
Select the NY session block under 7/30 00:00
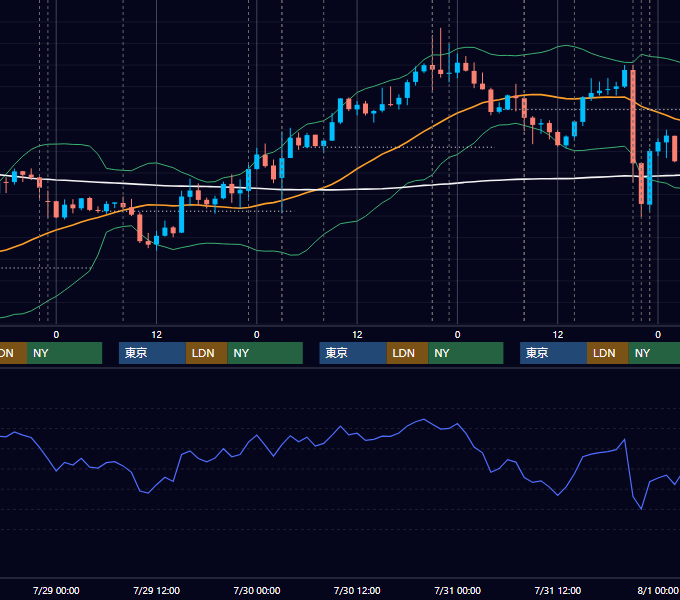(x=265, y=353)
